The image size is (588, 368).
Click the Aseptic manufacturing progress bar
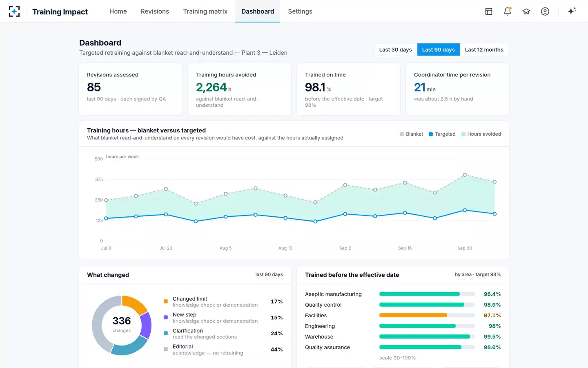427,294
